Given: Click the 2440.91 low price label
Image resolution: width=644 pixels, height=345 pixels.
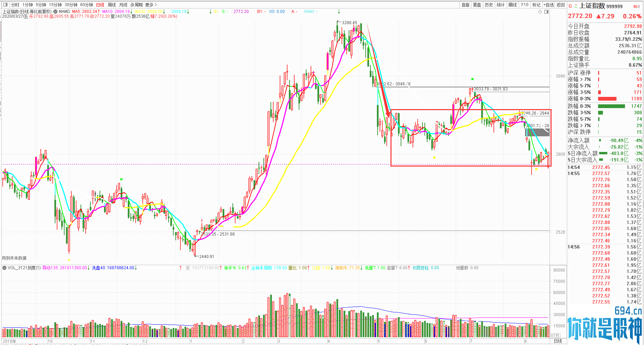Looking at the screenshot, I should click(x=207, y=257).
